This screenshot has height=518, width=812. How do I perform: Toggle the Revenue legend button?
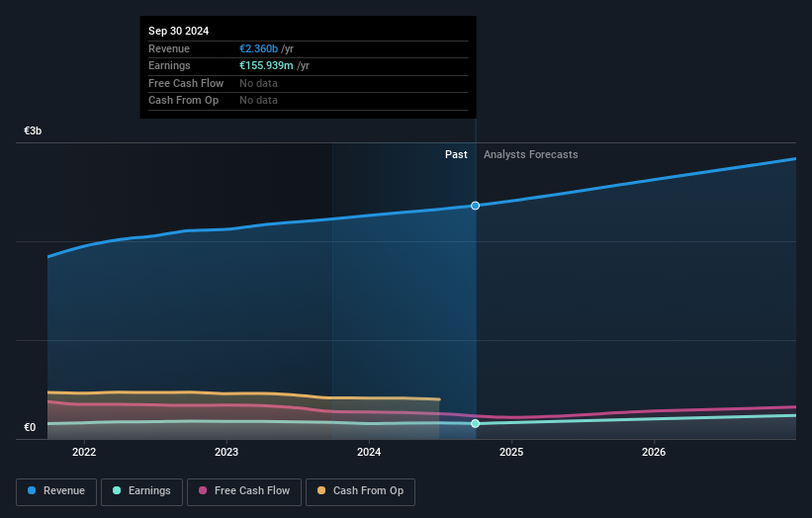(56, 491)
